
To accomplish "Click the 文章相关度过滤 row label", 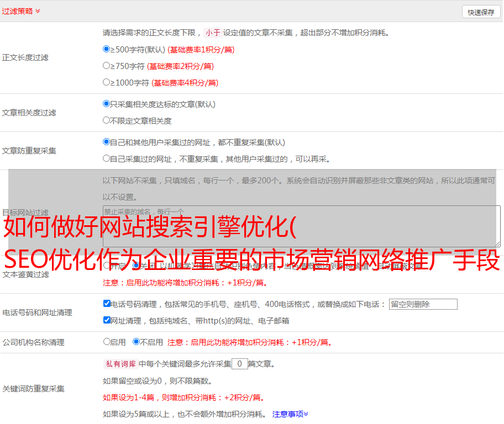I will pyautogui.click(x=29, y=113).
